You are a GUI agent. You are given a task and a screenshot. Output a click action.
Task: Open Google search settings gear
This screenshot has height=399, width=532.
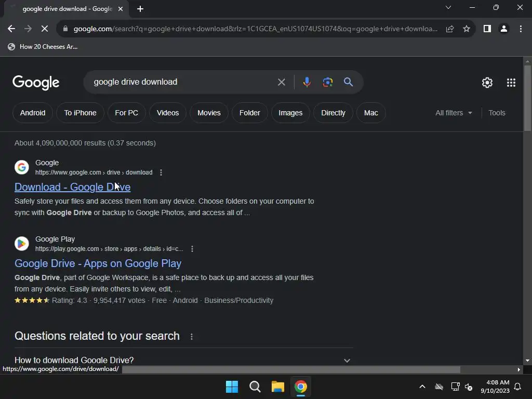487,83
